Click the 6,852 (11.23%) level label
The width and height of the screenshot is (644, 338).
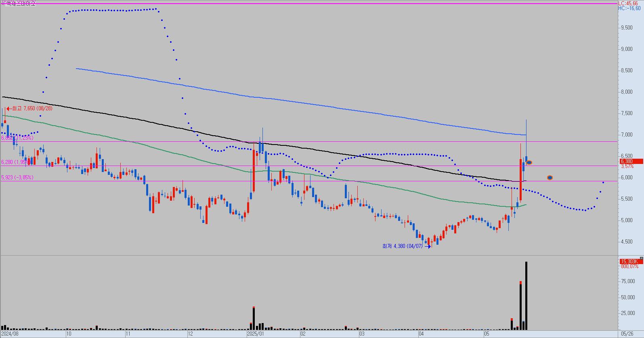pos(17,138)
